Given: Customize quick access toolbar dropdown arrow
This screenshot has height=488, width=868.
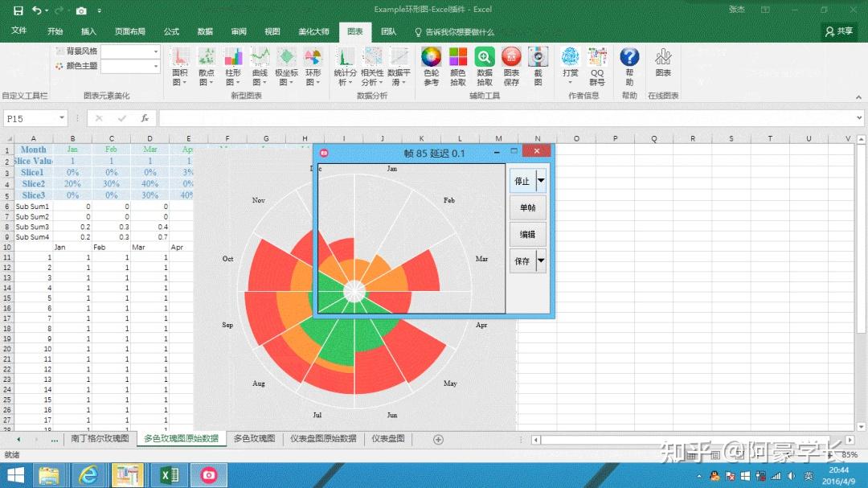Looking at the screenshot, I should click(99, 10).
